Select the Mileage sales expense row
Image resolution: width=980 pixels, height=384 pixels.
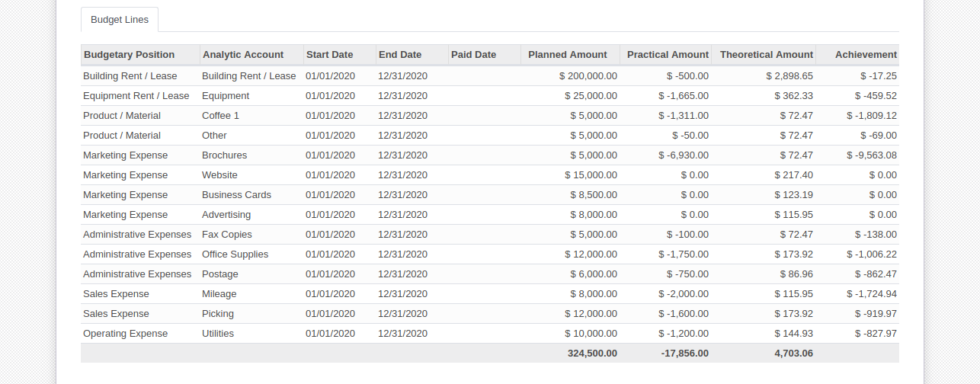tap(490, 294)
